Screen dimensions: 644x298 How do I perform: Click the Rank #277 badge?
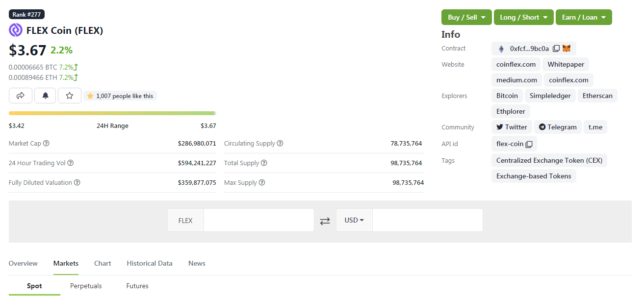coord(26,14)
